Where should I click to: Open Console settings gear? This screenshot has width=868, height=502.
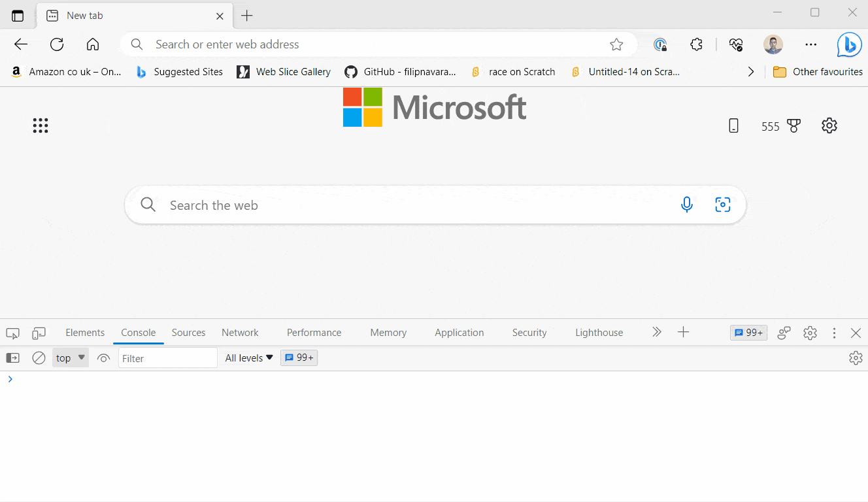coord(856,358)
